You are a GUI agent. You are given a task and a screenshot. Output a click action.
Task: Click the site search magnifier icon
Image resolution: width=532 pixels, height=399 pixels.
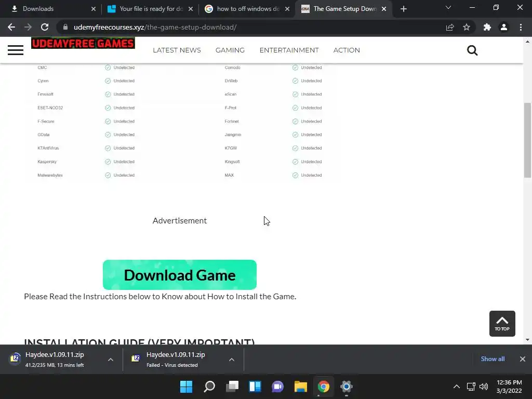pyautogui.click(x=472, y=50)
